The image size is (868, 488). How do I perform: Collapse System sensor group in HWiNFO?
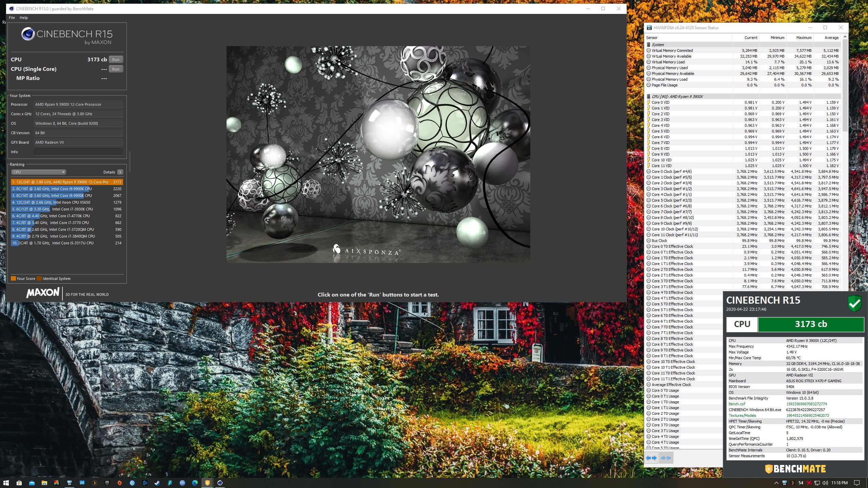(648, 45)
